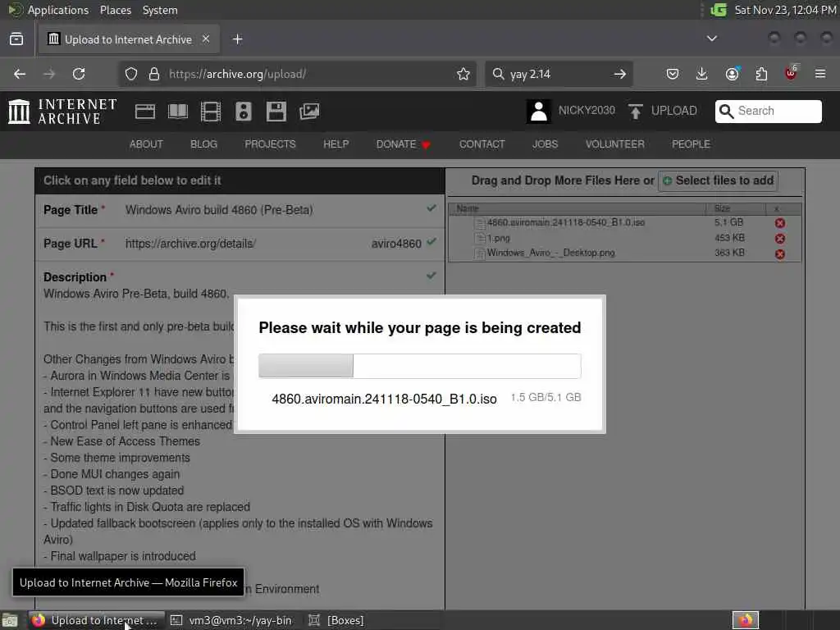The height and width of the screenshot is (630, 840).
Task: Open the Firefox View icon on tab bar
Action: (16, 39)
